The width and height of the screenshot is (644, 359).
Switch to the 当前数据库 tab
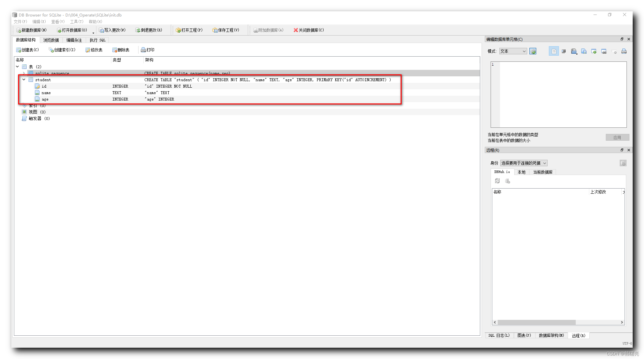[x=543, y=172]
